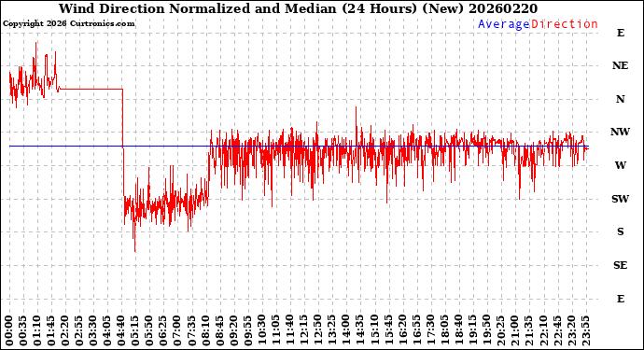Click the 12:50 time axis label
The height and width of the screenshot is (350, 644).
pos(318,331)
